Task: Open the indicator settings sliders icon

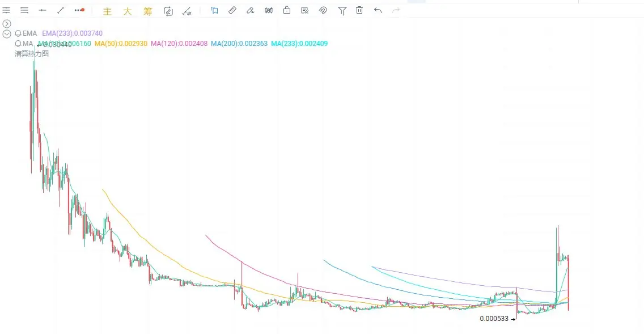Action: pos(6,10)
